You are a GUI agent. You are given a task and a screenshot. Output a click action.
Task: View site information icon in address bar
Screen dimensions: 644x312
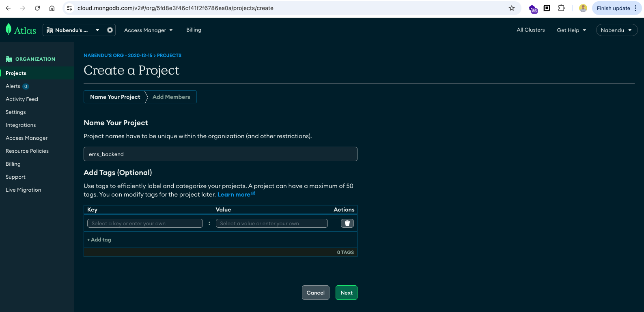coord(69,8)
